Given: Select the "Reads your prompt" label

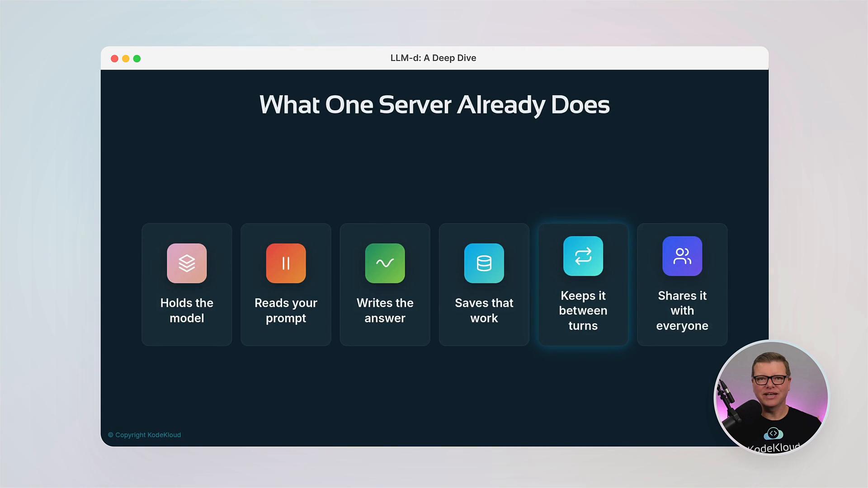Looking at the screenshot, I should (286, 310).
